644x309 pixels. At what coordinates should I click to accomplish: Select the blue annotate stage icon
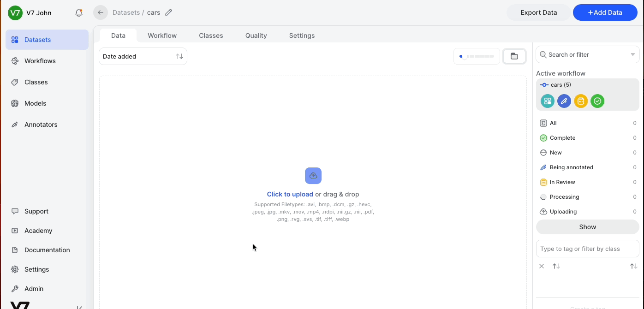[564, 101]
